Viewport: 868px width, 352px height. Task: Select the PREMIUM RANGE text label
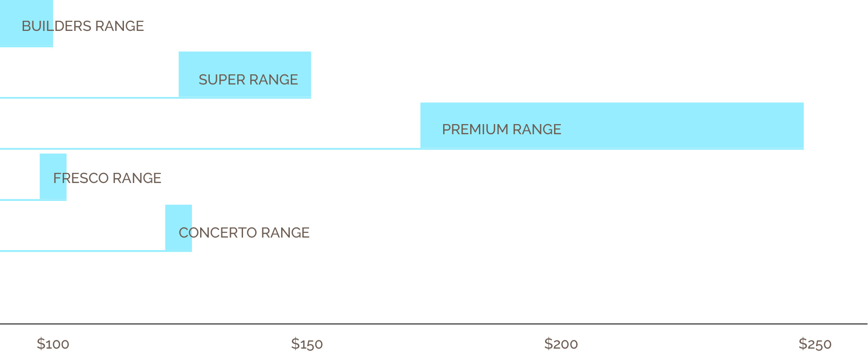[502, 129]
